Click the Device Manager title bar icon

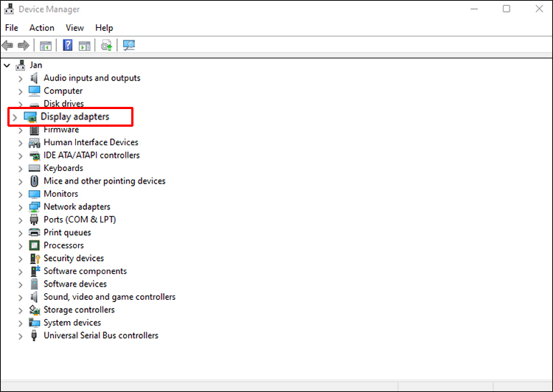9,9
